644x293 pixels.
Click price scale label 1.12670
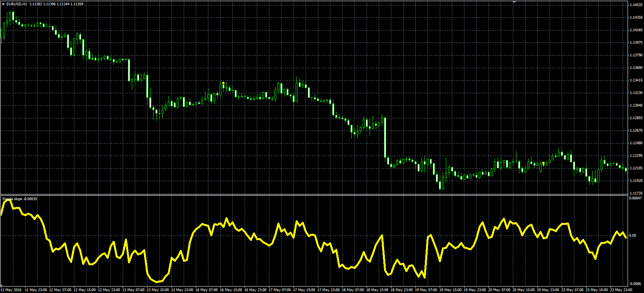pyautogui.click(x=636, y=131)
